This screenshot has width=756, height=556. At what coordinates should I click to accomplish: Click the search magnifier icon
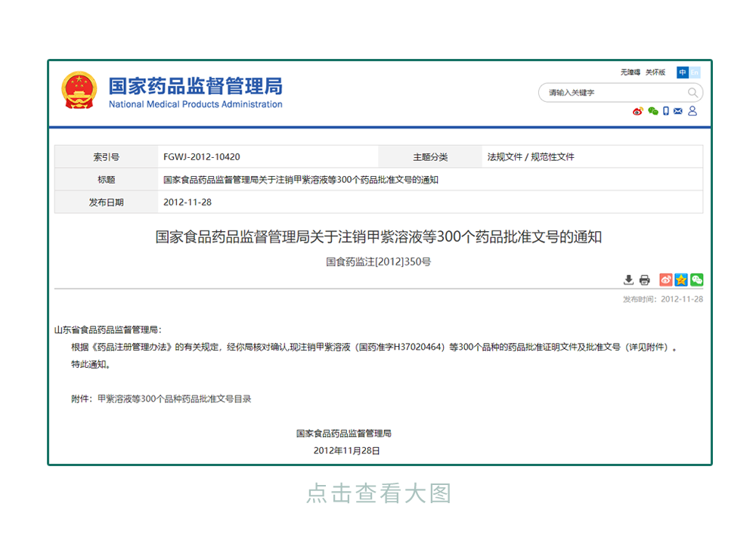(x=692, y=92)
